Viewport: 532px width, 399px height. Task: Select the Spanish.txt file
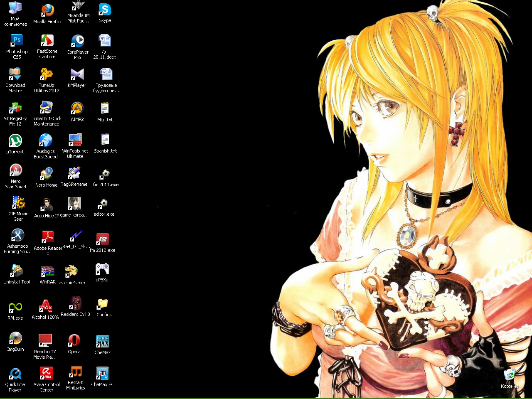tap(105, 140)
